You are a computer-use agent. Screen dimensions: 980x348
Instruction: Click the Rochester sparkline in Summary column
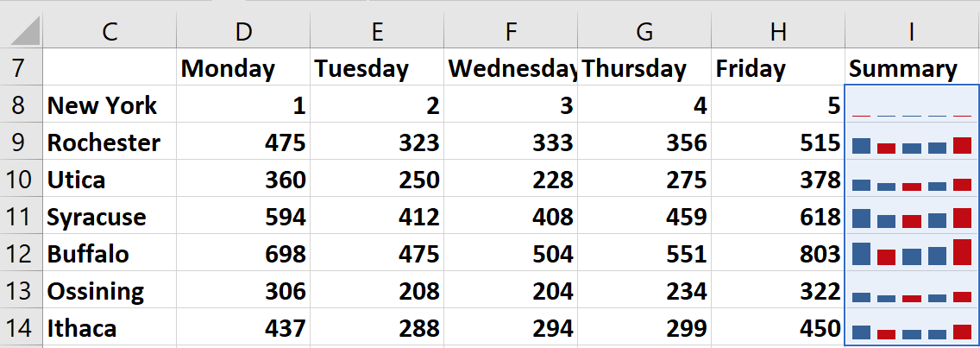coord(912,143)
